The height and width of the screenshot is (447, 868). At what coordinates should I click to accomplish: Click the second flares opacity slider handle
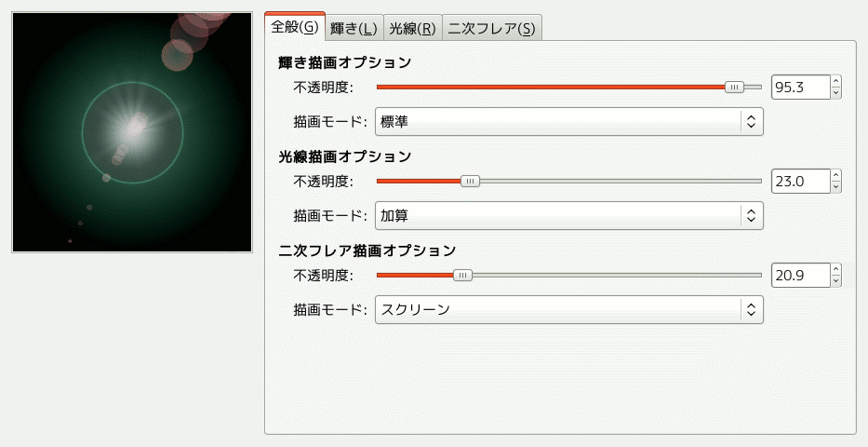[461, 275]
